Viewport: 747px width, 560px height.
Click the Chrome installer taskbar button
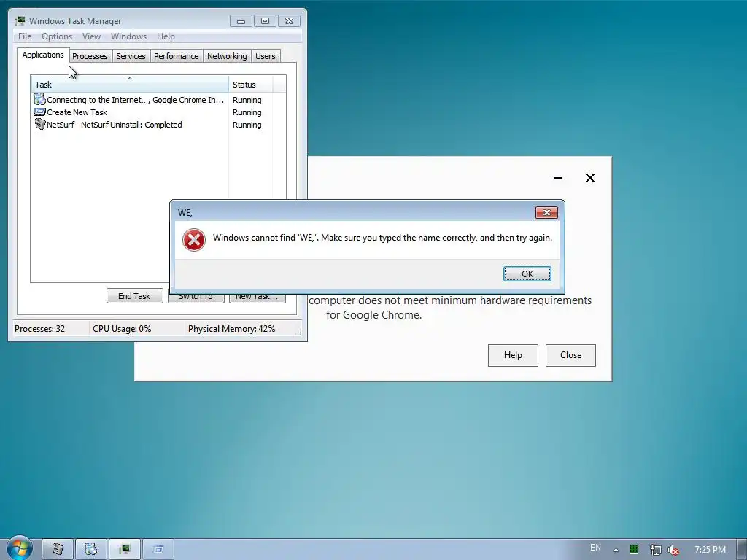pyautogui.click(x=91, y=550)
